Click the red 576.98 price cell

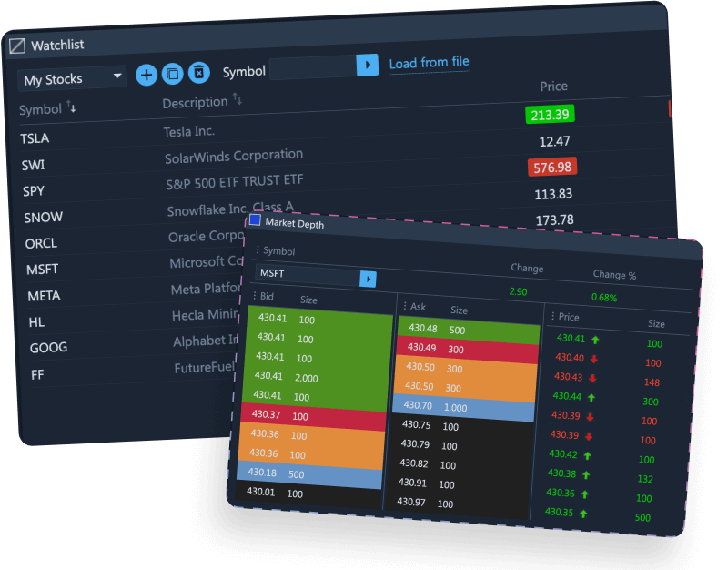552,168
